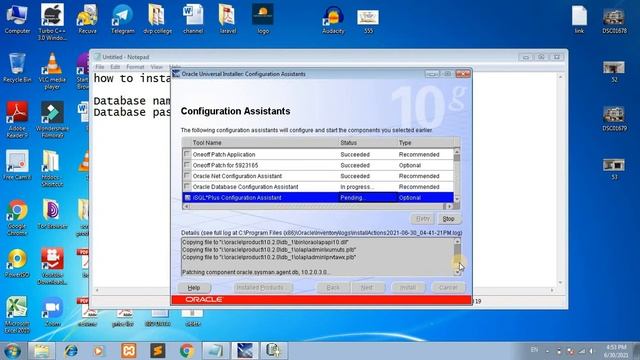640x360 pixels.
Task: Open File Explorer from the taskbar
Action: 41,351
